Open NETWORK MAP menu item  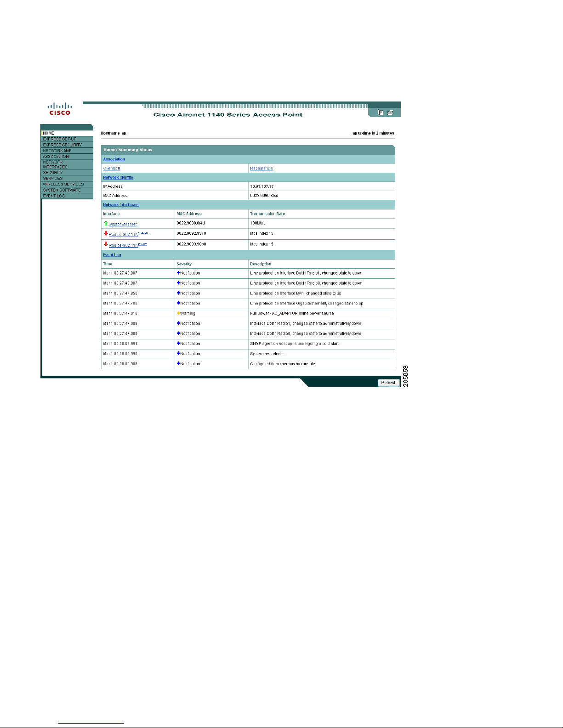point(68,151)
